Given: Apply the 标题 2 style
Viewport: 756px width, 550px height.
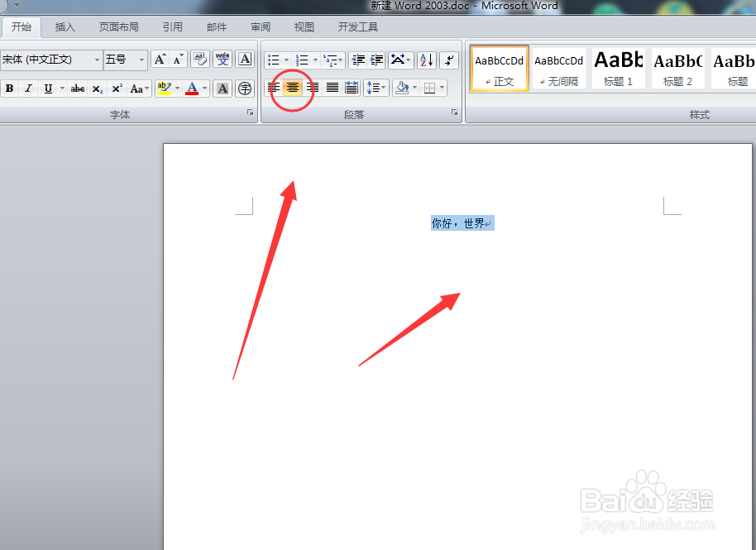Looking at the screenshot, I should click(677, 69).
